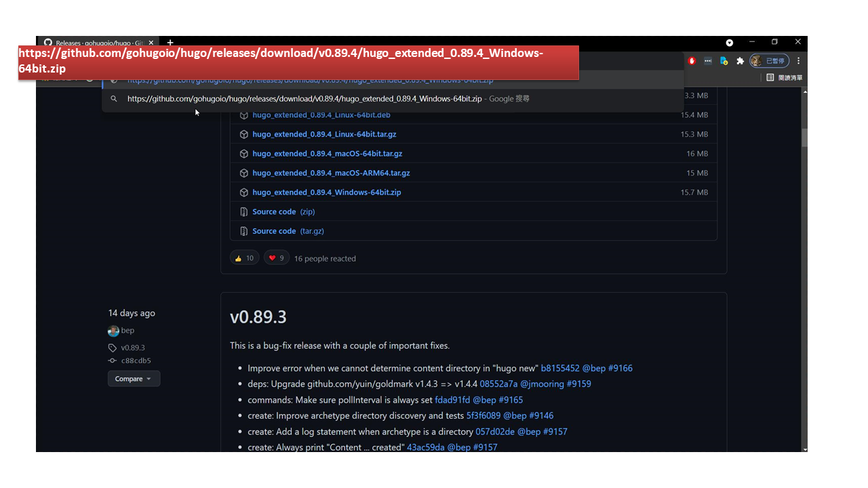Click the blue document download extension icon
This screenshot has height=488, width=868.
click(x=724, y=61)
